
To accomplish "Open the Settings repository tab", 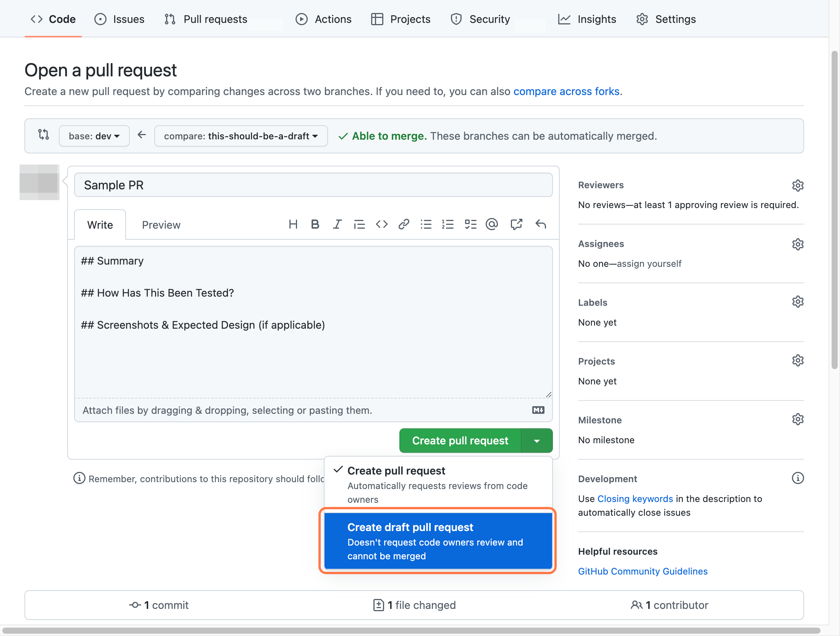I will 666,19.
